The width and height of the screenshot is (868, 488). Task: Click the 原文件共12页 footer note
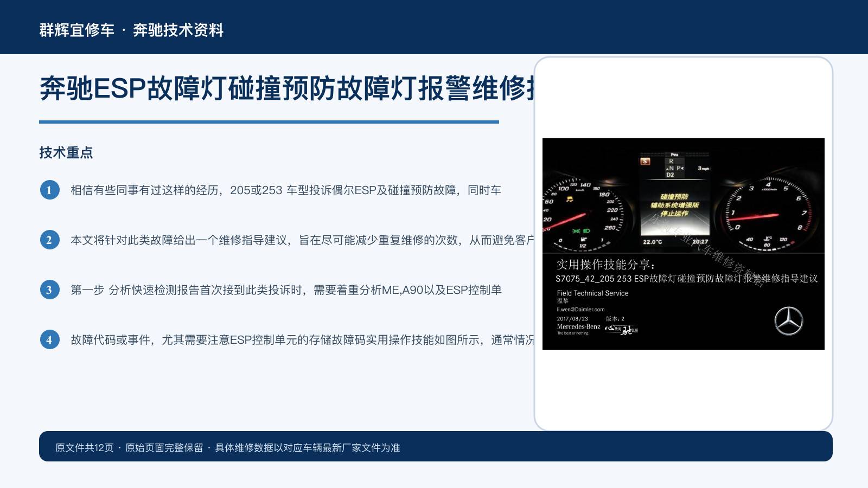85,448
